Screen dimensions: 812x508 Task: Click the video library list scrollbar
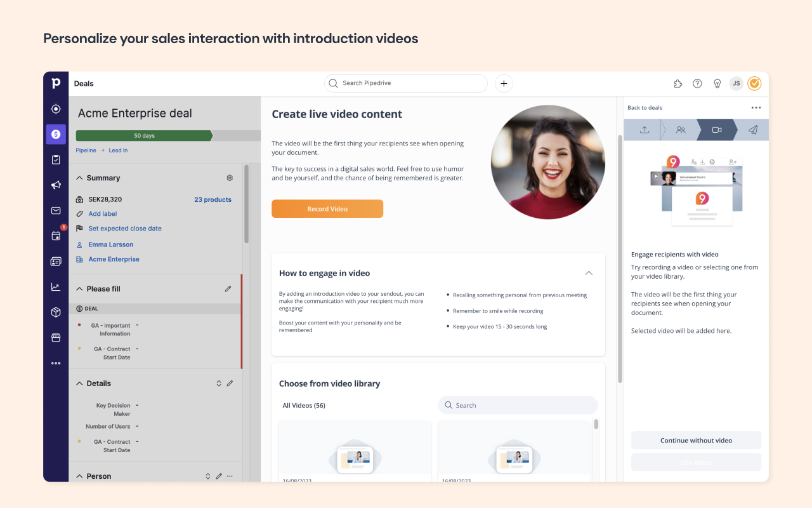[596, 424]
